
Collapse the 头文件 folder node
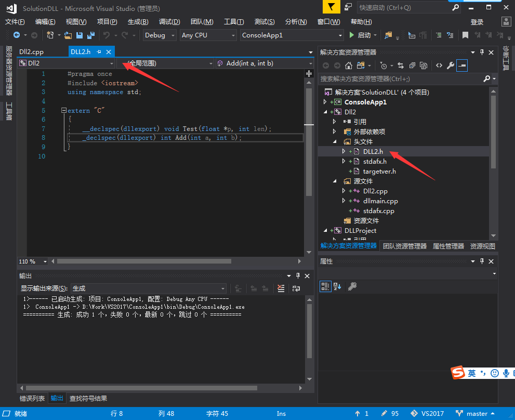(x=335, y=141)
